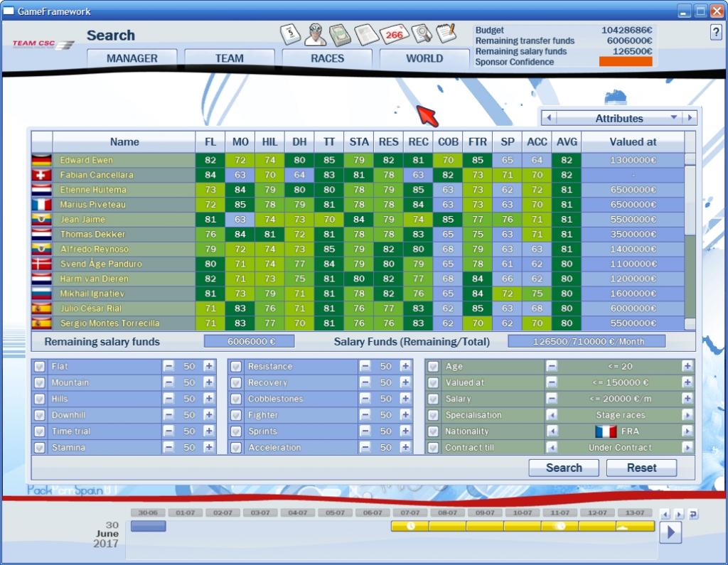
Task: Switch to the WORLD tab
Action: 424,58
